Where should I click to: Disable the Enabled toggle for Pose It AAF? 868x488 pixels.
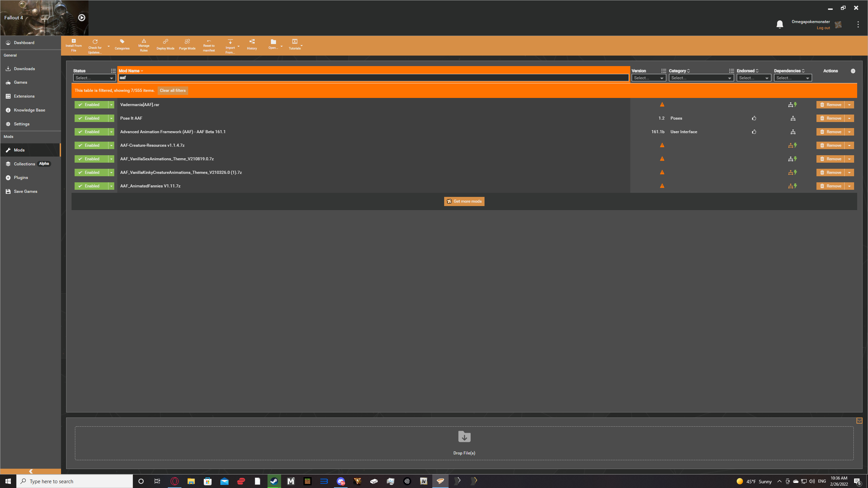pos(91,118)
